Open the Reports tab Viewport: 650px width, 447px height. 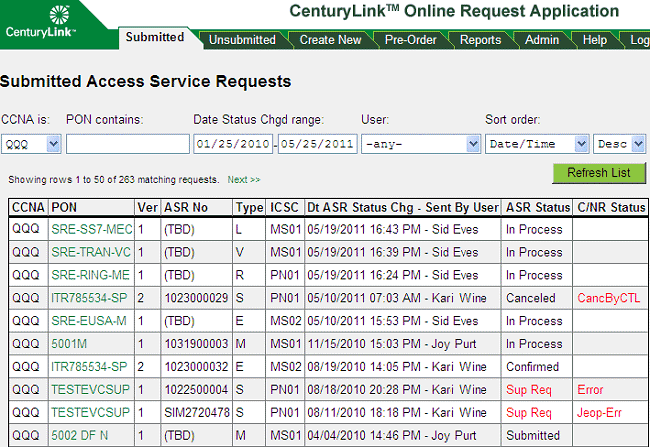click(480, 40)
